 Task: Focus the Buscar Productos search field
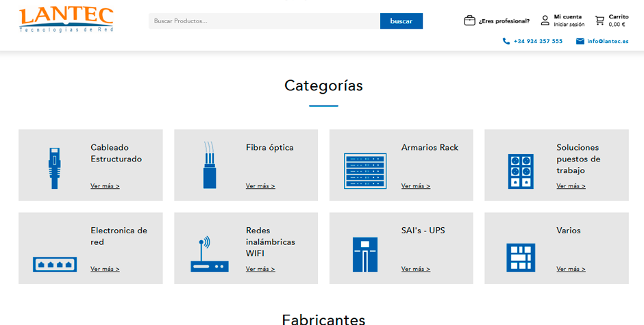tap(264, 21)
